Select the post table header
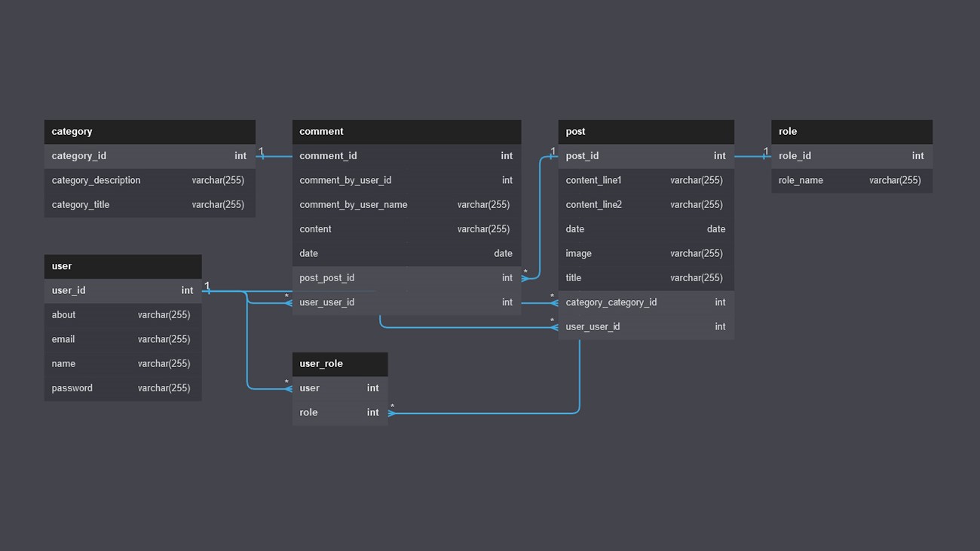The image size is (980, 551). pyautogui.click(x=646, y=132)
